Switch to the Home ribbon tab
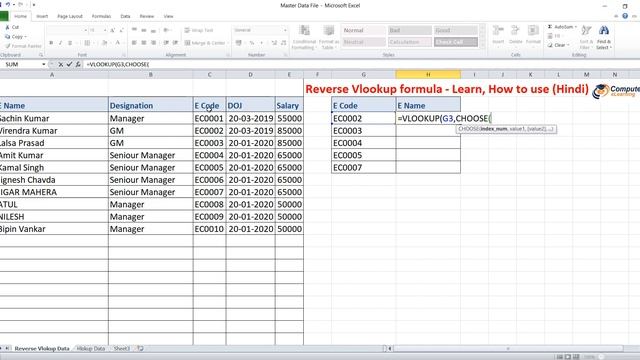Screen dimensions: 640x360 20,16
